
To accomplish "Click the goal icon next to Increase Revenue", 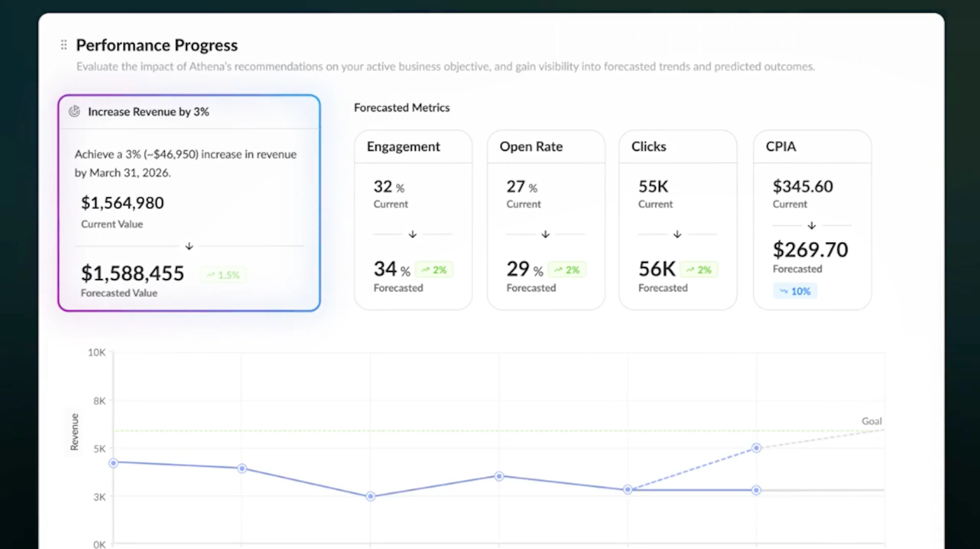I will pos(74,112).
